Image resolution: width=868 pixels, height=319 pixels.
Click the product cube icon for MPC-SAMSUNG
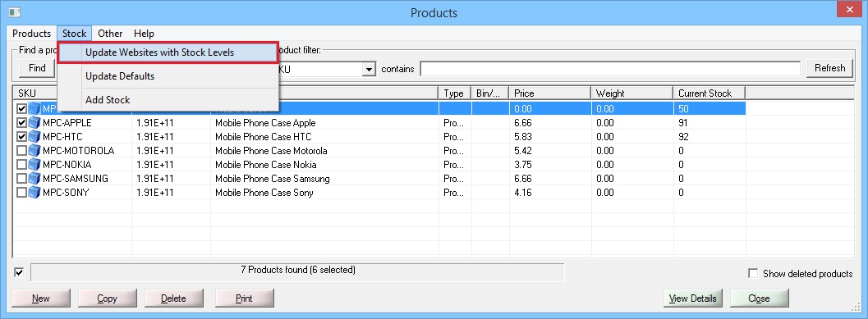[x=34, y=179]
